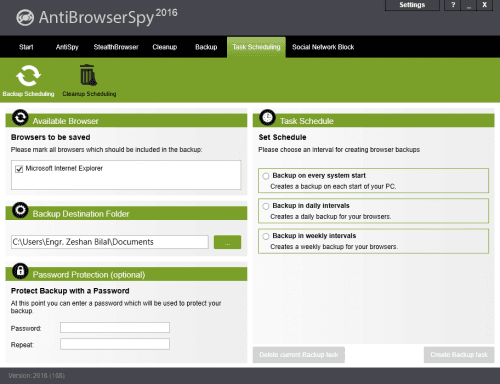The width and height of the screenshot is (500, 384).
Task: Open the Cleanup Scheduling trash icon
Action: coord(88,75)
